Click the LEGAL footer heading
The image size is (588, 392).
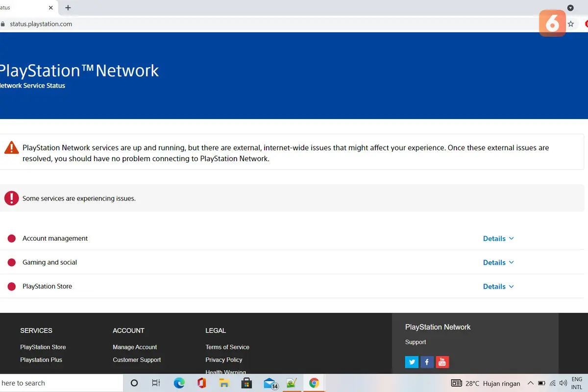click(x=216, y=331)
